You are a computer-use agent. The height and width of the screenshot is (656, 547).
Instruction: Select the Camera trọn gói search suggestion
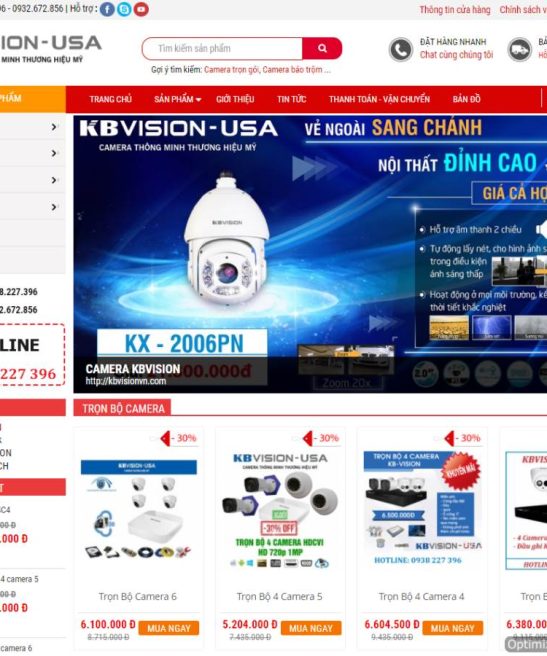231,69
